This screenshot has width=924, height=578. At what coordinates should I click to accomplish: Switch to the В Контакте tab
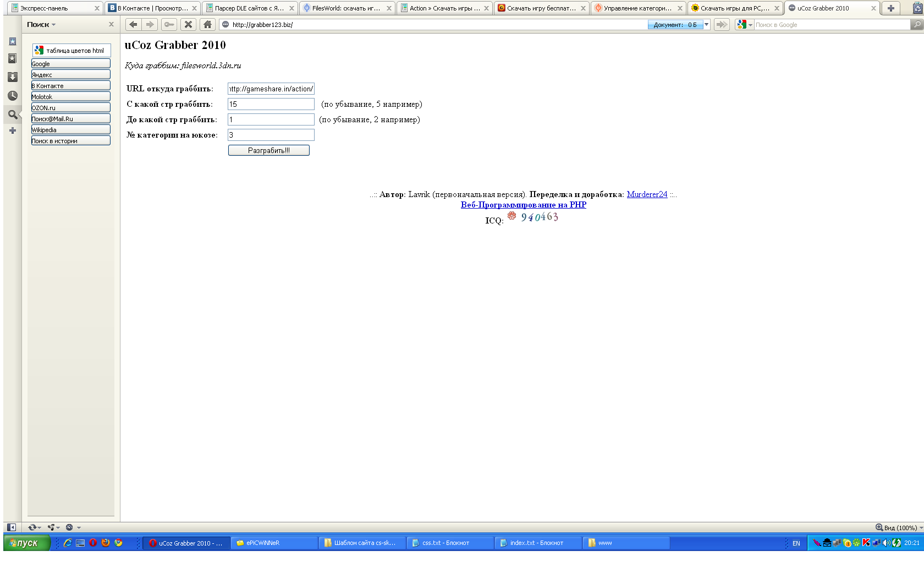(152, 8)
